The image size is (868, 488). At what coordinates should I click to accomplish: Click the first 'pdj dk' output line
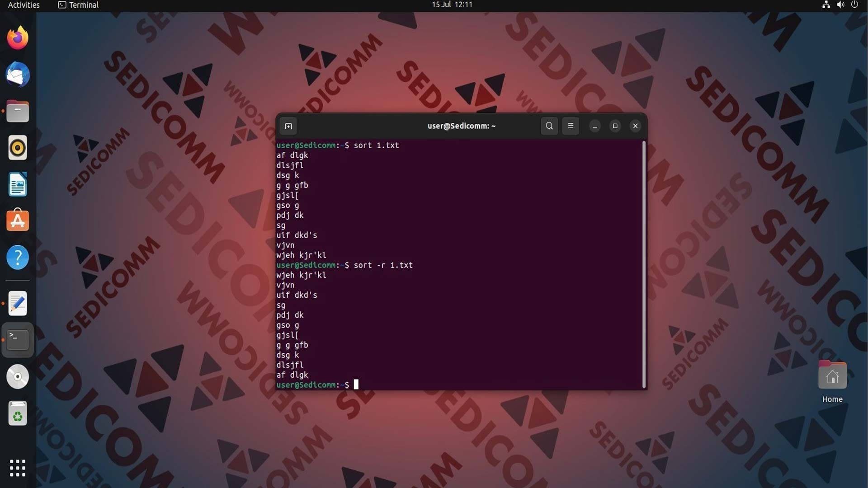point(290,216)
